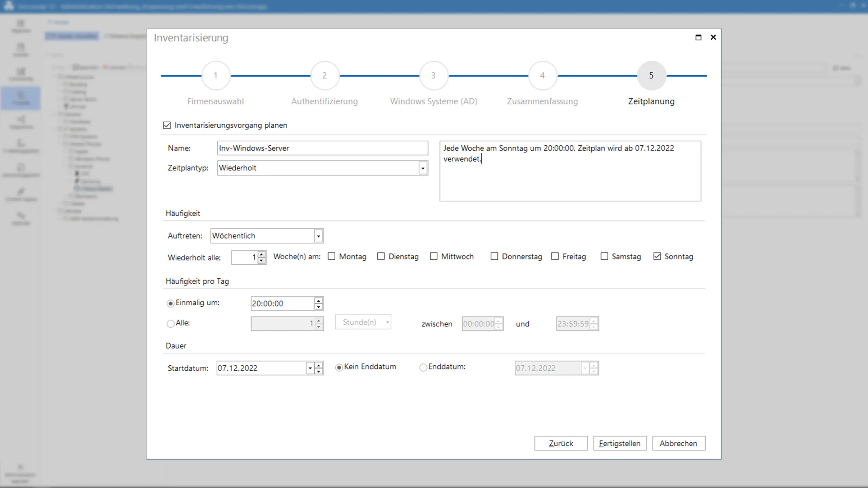868x488 pixels.
Task: Check the Samstag checkbox
Action: pos(604,257)
